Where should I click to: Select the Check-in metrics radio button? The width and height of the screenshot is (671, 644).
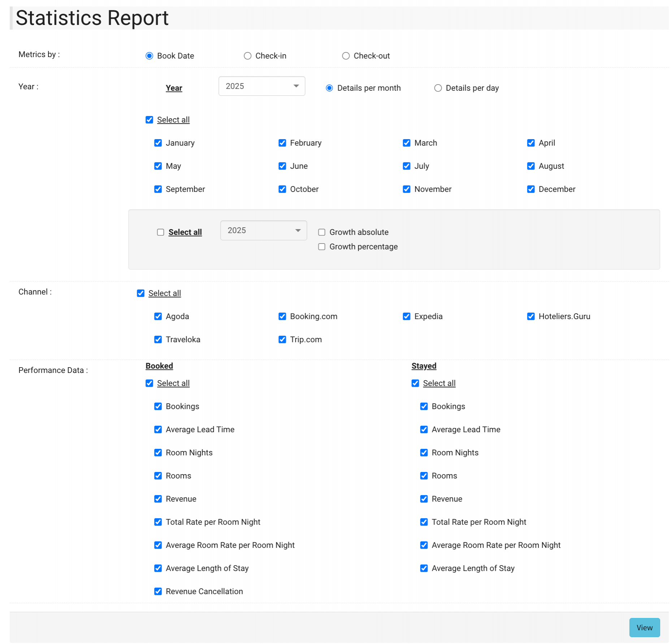(247, 56)
